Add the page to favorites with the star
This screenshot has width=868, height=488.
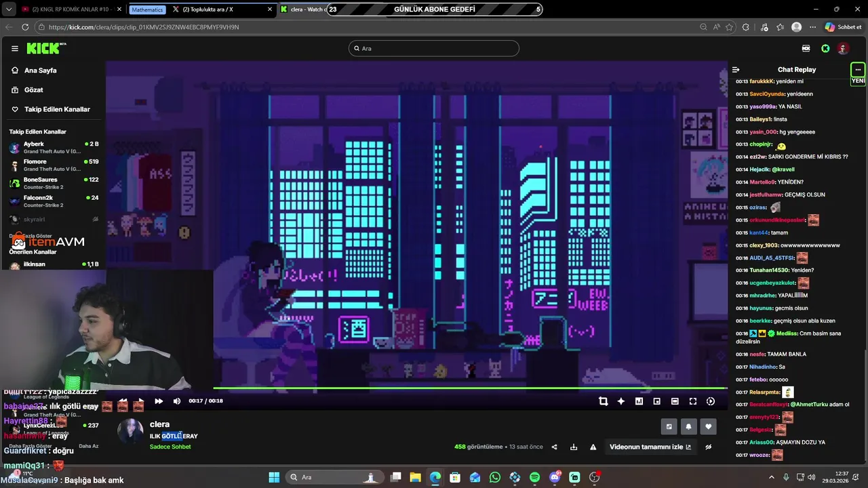[730, 27]
